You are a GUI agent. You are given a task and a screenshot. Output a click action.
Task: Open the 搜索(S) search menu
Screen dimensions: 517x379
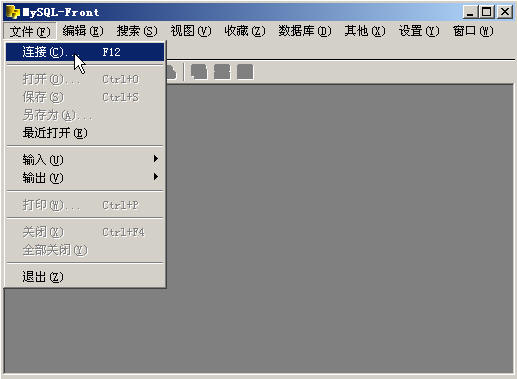pyautogui.click(x=137, y=31)
